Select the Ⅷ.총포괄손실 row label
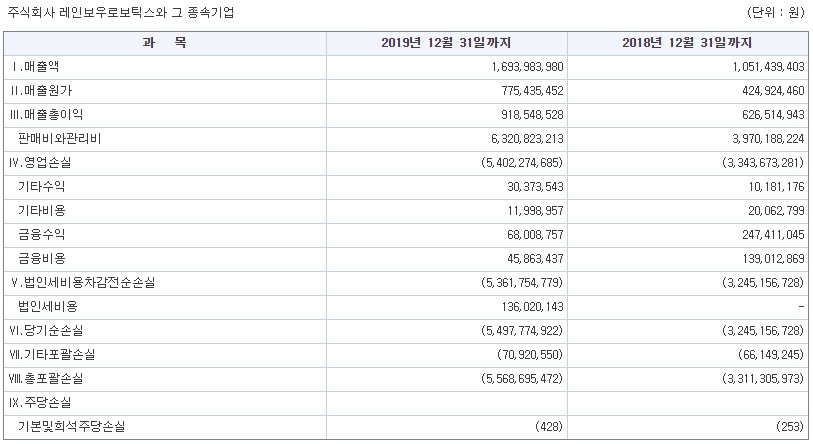813x444 pixels. (46, 379)
